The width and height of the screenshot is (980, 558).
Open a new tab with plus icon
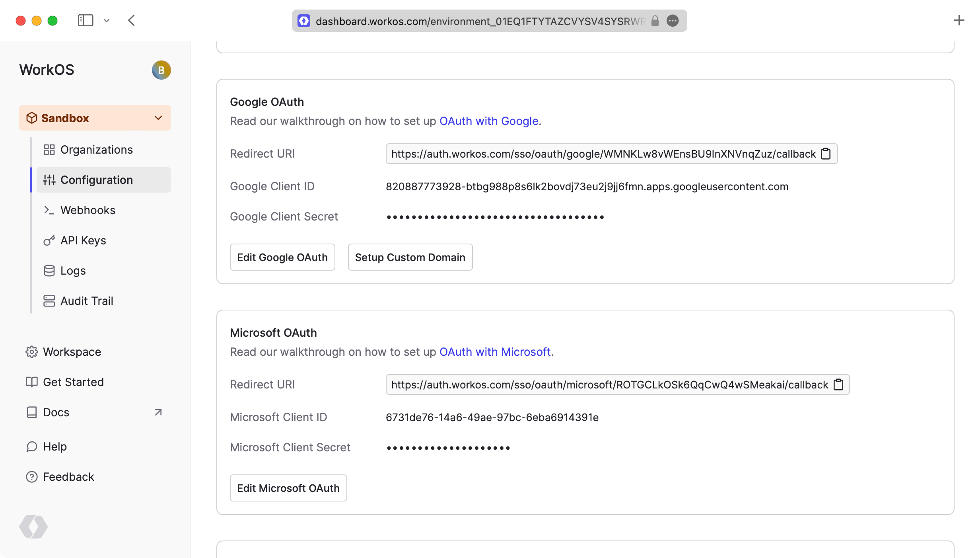[x=959, y=20]
